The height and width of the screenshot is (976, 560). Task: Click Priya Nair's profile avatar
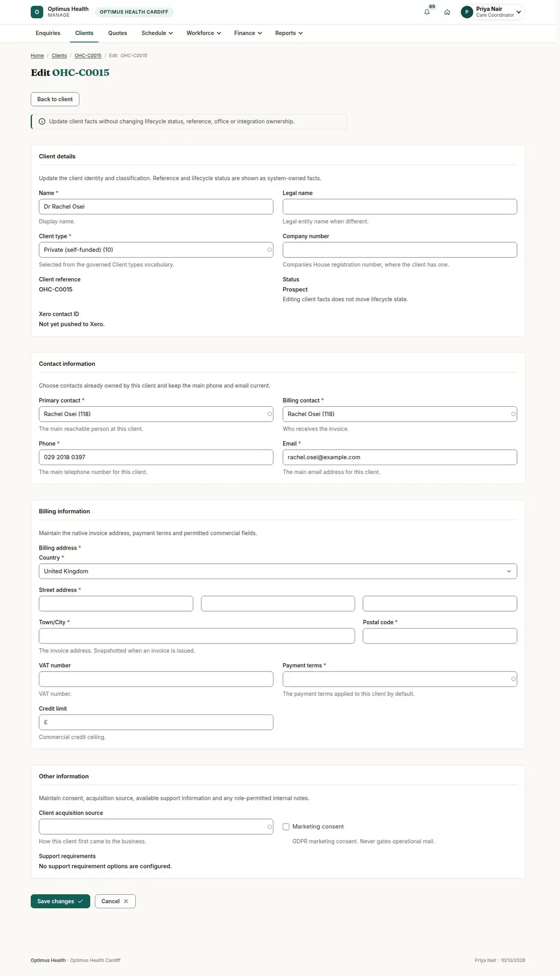coord(467,12)
